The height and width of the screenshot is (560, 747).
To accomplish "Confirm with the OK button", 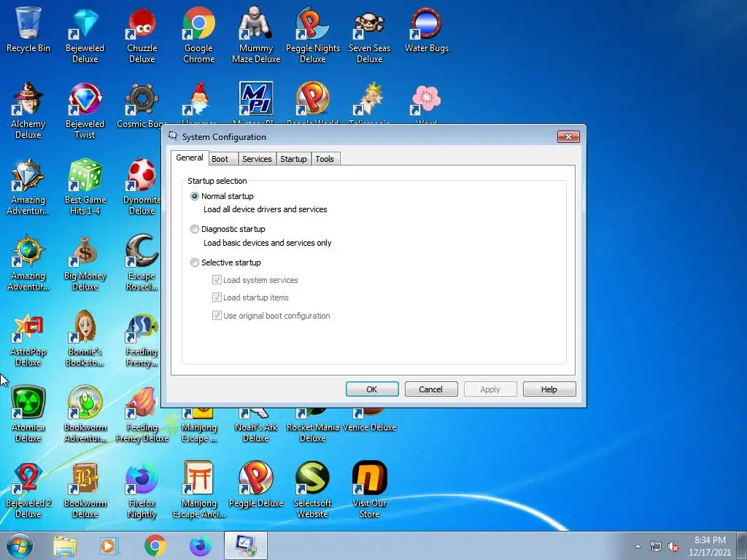I will pyautogui.click(x=372, y=389).
